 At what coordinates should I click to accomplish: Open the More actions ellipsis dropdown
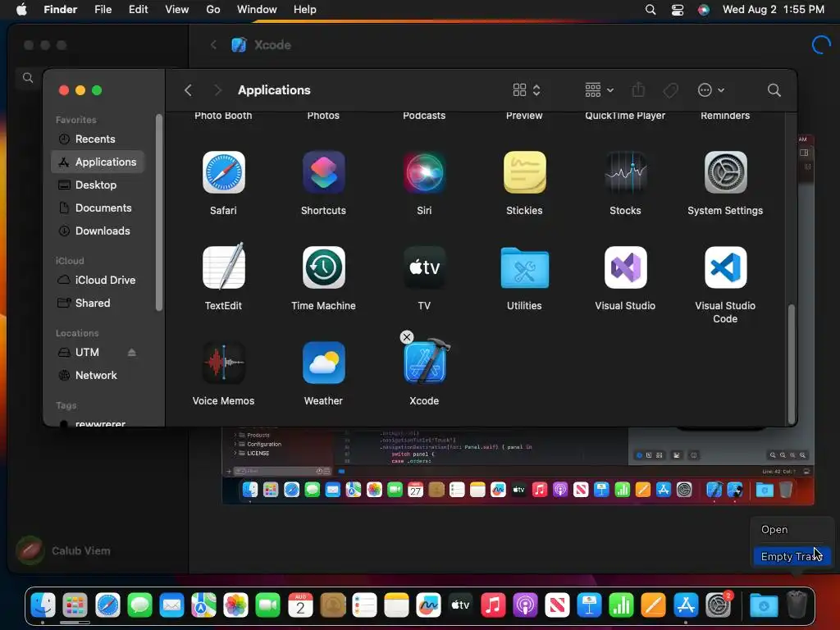[711, 90]
